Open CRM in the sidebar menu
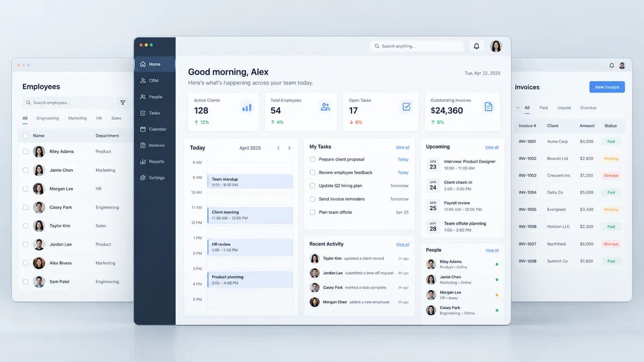 (x=155, y=80)
